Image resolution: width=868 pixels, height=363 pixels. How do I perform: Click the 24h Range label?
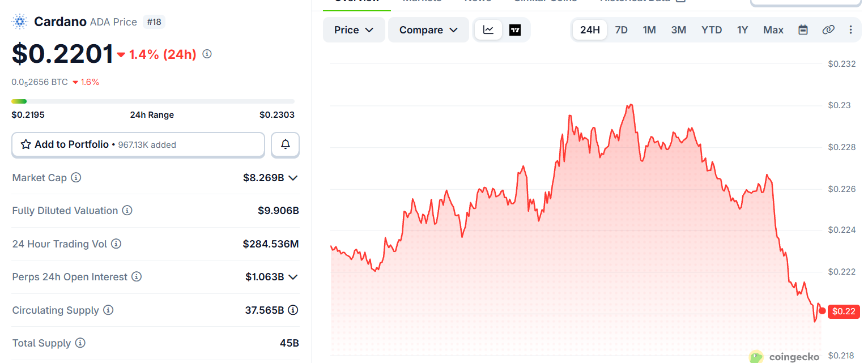point(152,115)
